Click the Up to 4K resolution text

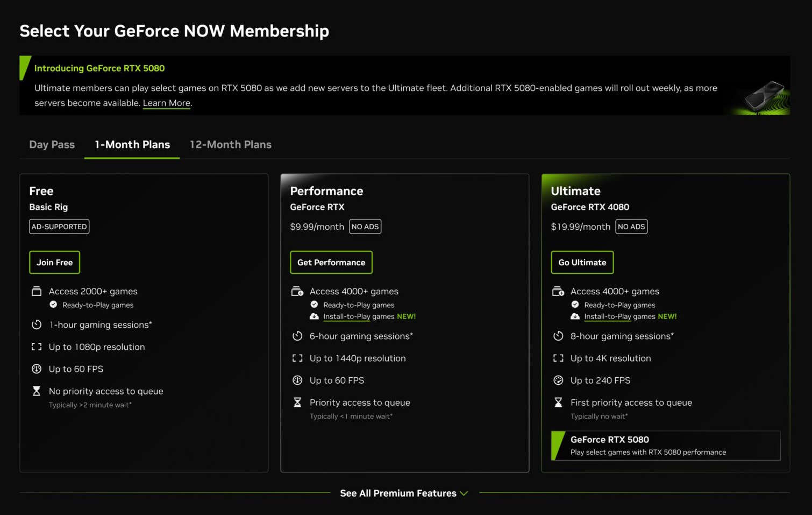tap(610, 358)
